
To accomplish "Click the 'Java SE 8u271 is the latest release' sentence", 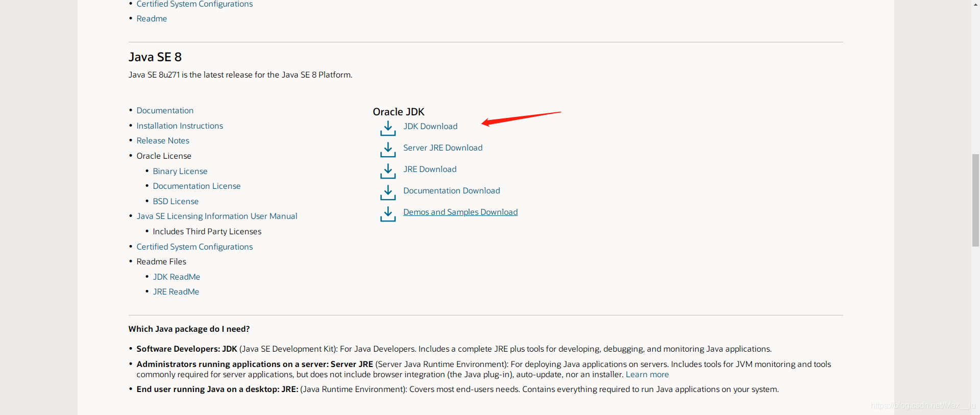I will coord(240,75).
